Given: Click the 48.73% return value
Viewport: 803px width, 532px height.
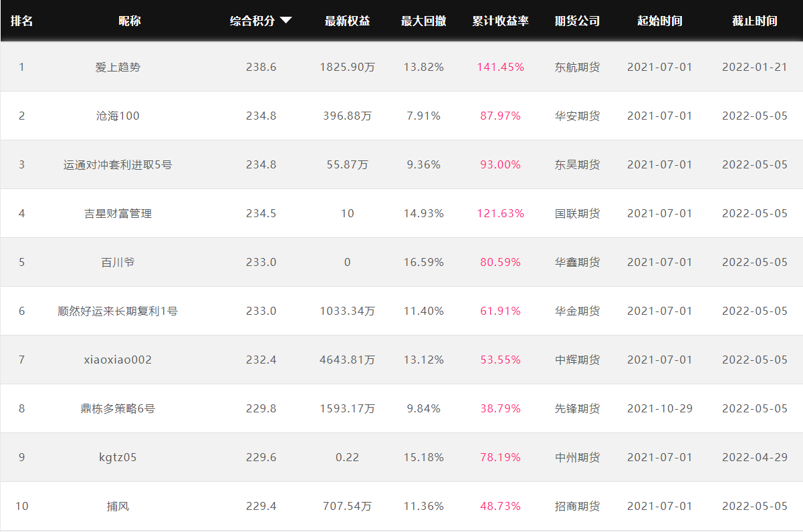Looking at the screenshot, I should click(500, 506).
